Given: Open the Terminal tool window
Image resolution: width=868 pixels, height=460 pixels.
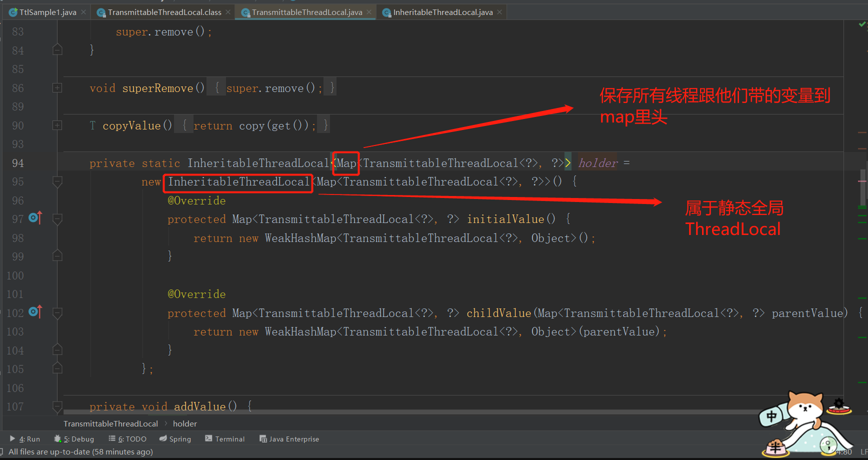Looking at the screenshot, I should [x=225, y=439].
